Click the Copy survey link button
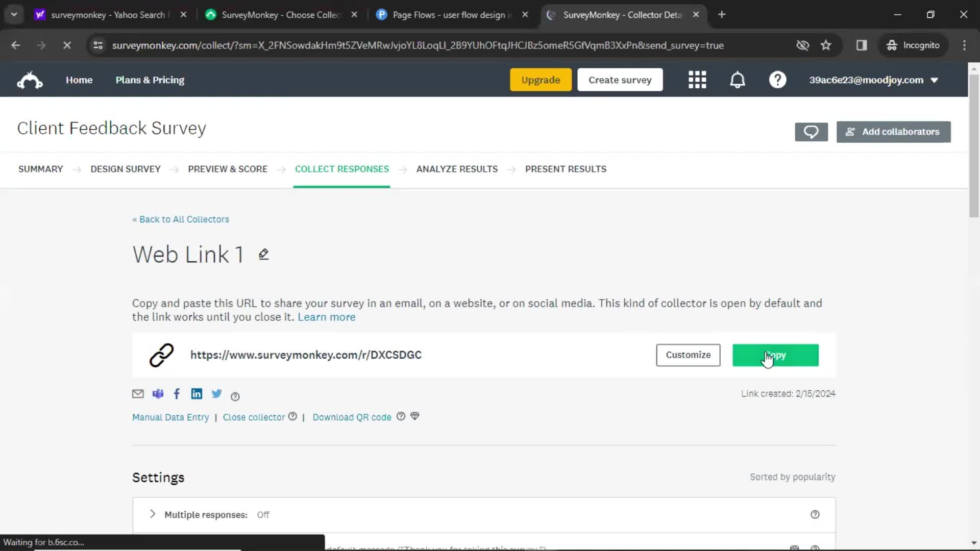 (775, 355)
